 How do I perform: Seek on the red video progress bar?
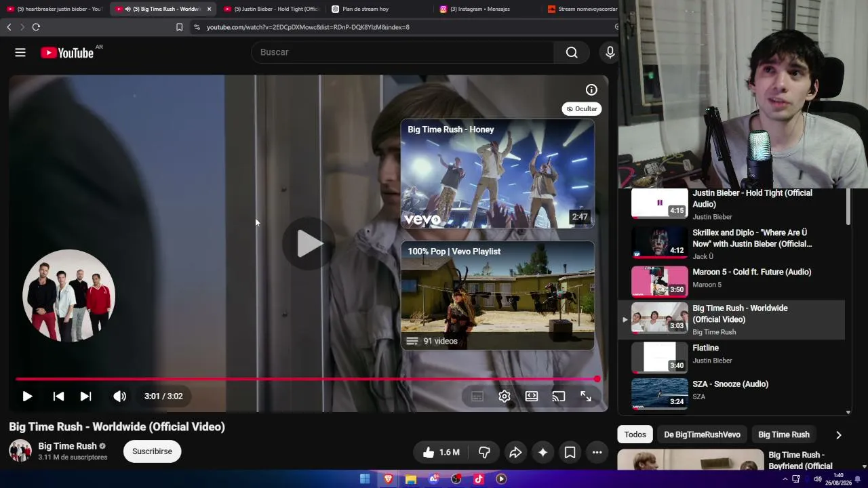(307, 379)
